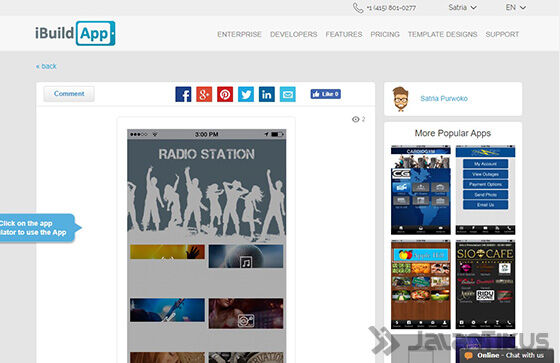Open the DEVELOPERS menu
The image size is (560, 363).
[x=294, y=34]
